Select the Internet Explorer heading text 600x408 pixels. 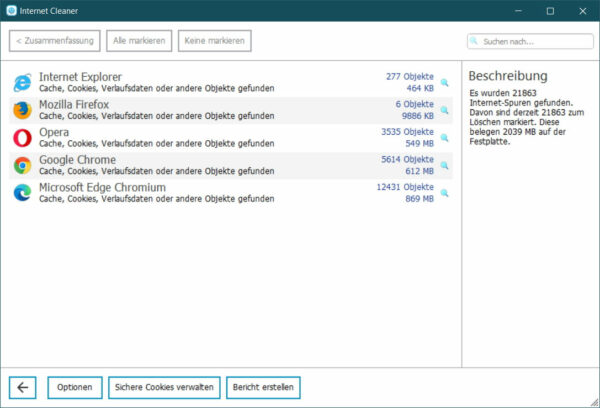[x=80, y=77]
